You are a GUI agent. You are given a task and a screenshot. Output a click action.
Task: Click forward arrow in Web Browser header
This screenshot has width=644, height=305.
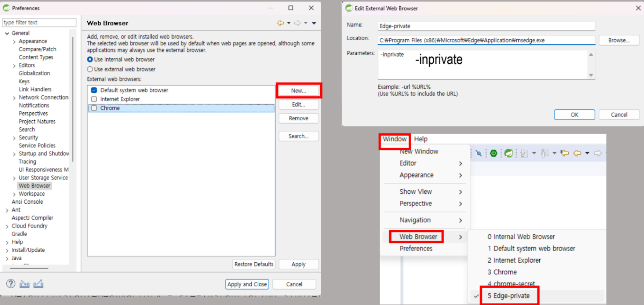[297, 23]
